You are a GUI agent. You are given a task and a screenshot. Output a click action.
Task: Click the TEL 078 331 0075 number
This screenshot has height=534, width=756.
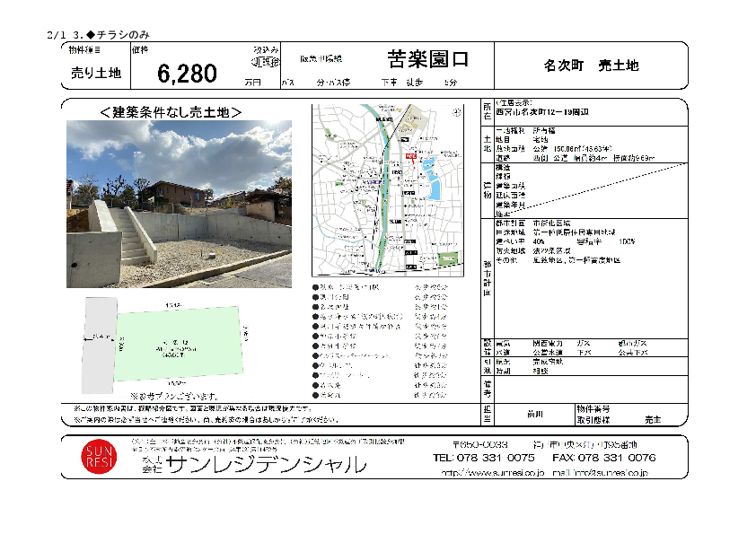(x=484, y=458)
